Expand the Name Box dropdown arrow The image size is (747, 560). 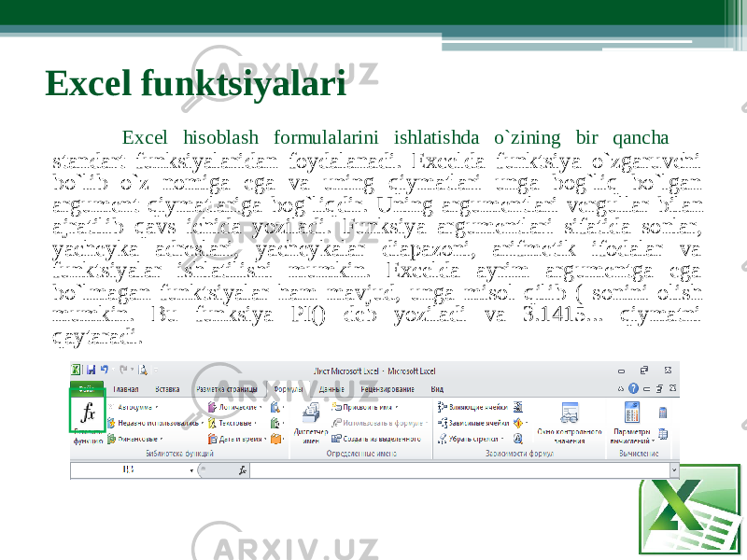(x=191, y=470)
